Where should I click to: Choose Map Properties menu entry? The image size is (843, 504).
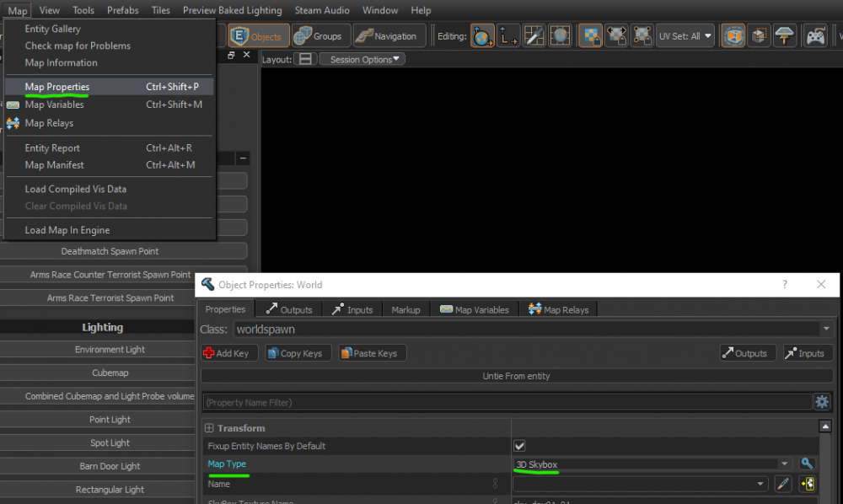109,87
